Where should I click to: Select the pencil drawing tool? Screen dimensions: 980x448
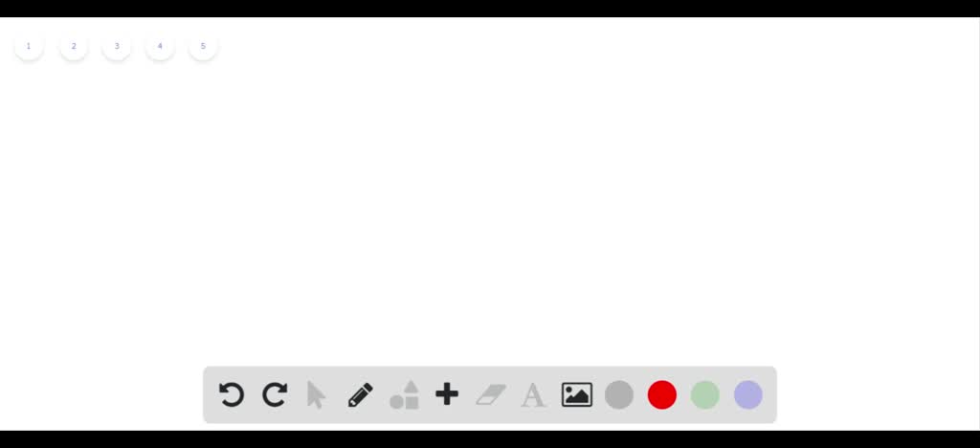pyautogui.click(x=361, y=395)
